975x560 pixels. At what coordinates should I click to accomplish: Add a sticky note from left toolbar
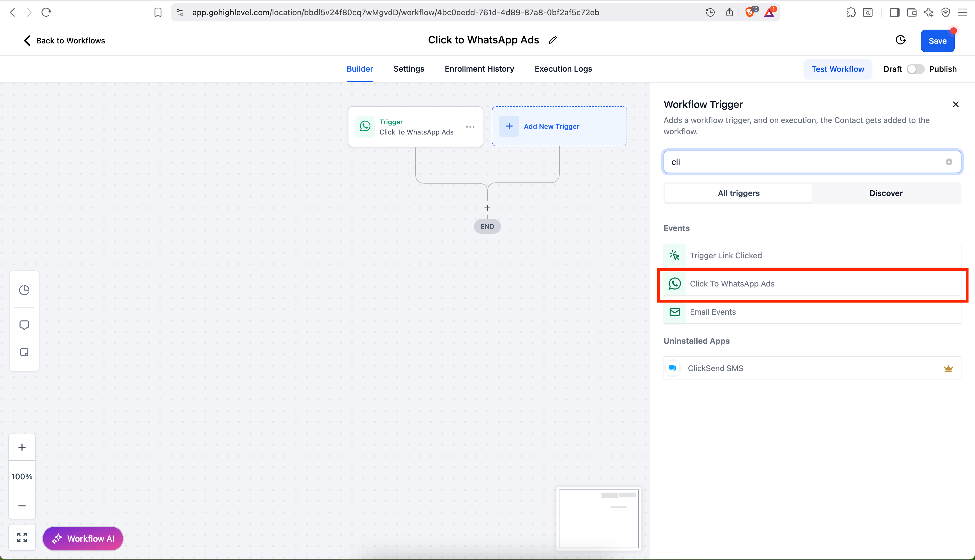[x=24, y=352]
